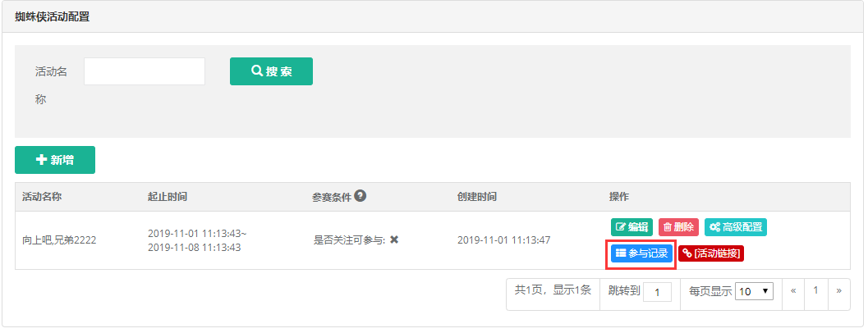This screenshot has height=333, width=868.
Task: Click the 搜索 button with magnifier icon
Action: (x=271, y=71)
